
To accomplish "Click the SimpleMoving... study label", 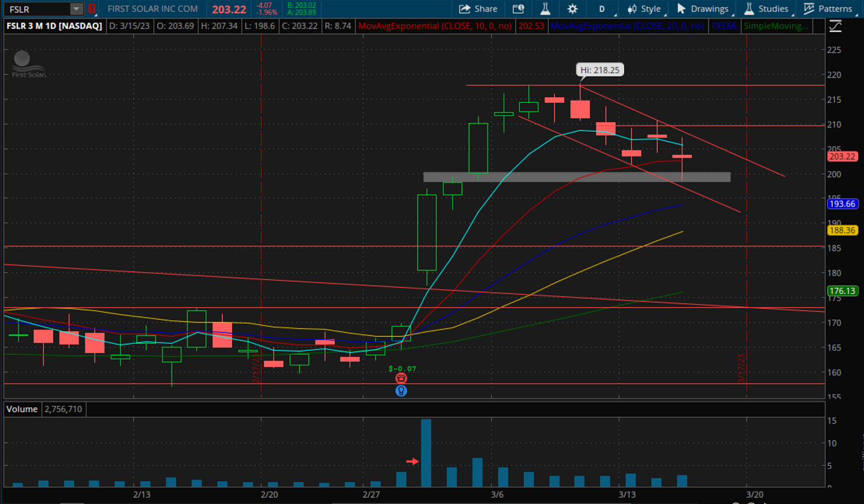I will click(776, 26).
